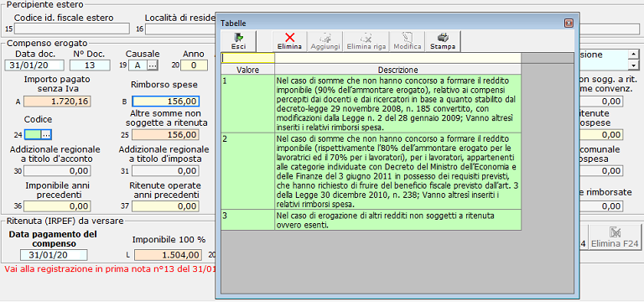Click Ritenute operate anni precedenti field 37
The image size is (644, 302).
[x=165, y=206]
